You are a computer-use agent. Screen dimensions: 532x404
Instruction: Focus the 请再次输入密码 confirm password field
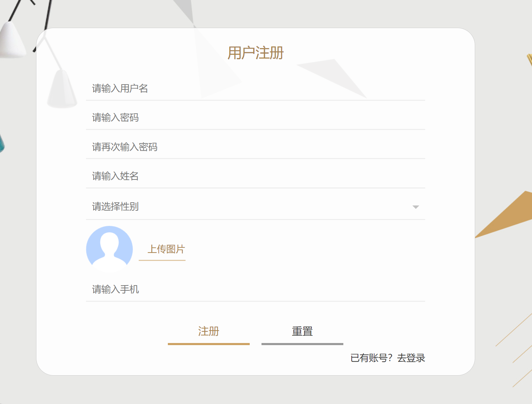pos(255,147)
